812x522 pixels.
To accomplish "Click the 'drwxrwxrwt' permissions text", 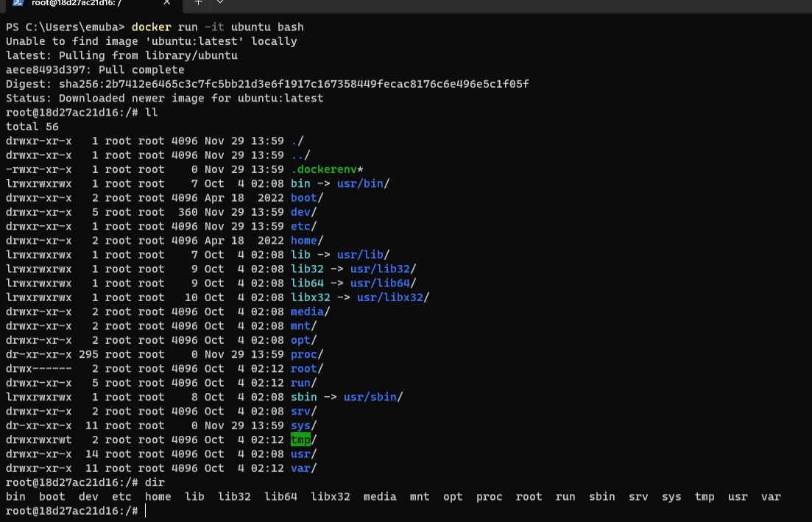I will (x=39, y=440).
